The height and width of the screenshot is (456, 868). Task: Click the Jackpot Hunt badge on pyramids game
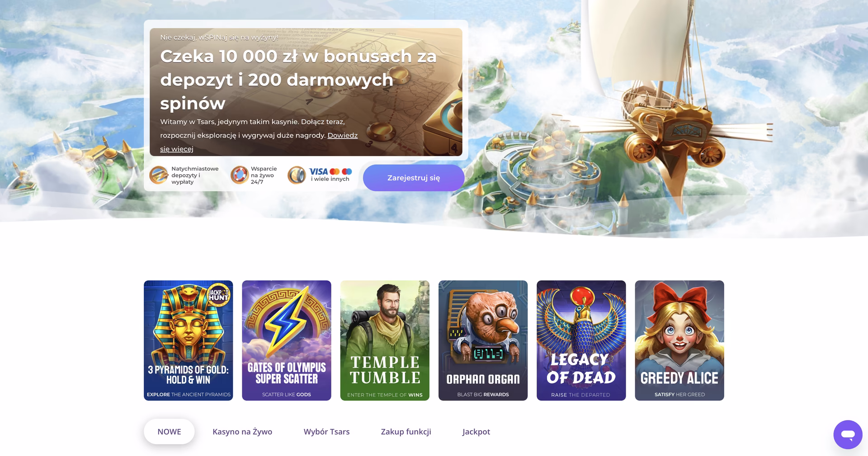218,294
